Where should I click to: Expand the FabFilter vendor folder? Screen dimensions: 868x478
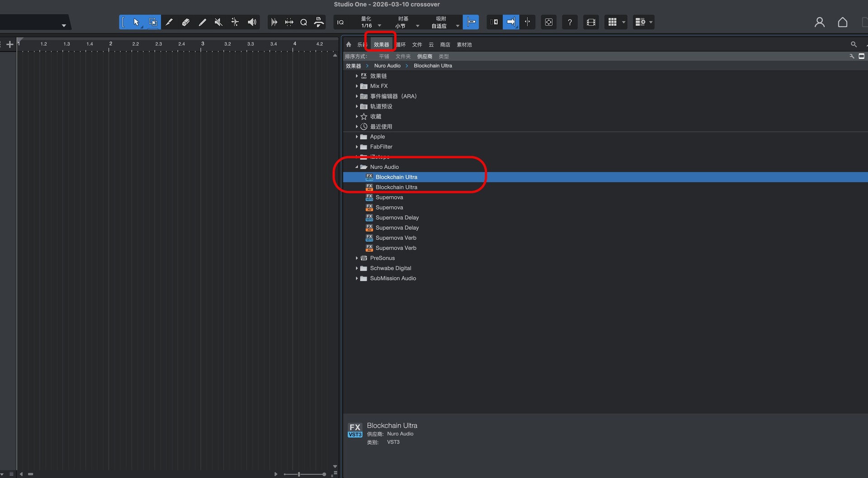(x=357, y=147)
